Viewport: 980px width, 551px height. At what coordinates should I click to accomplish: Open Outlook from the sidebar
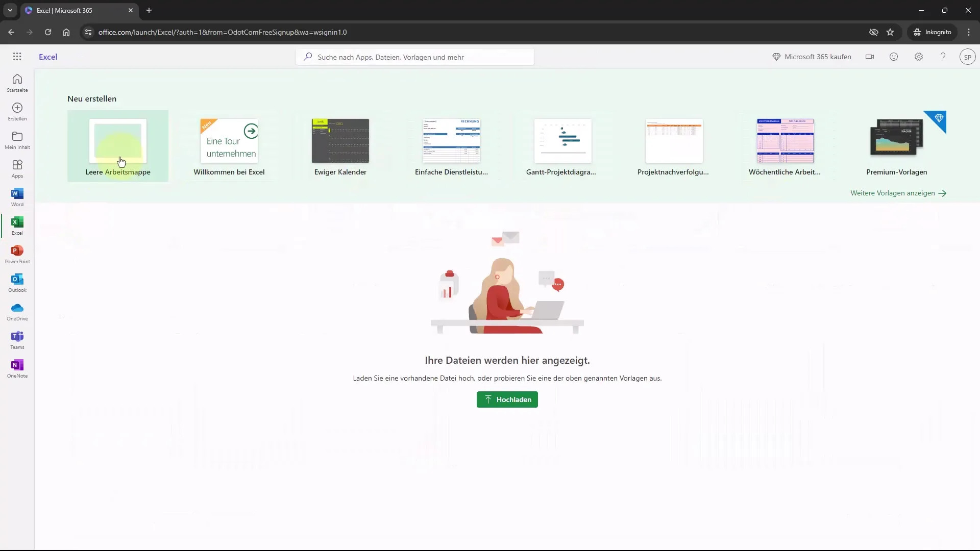pos(17,283)
